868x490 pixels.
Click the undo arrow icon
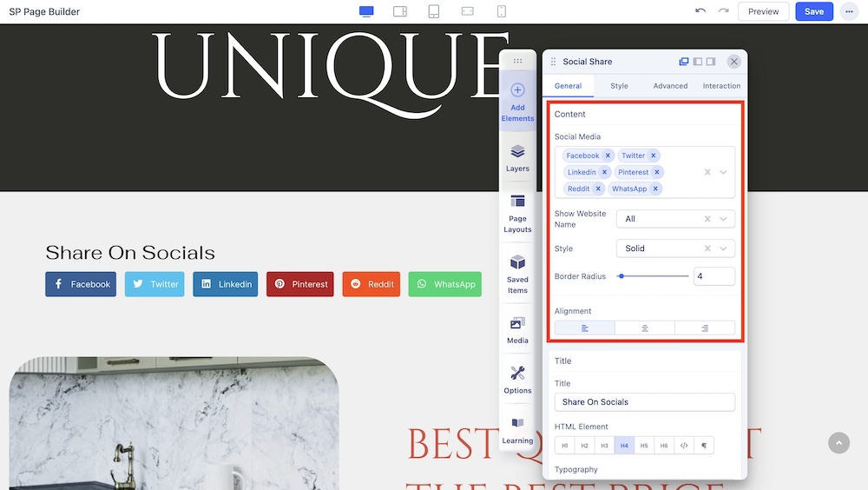coord(700,11)
